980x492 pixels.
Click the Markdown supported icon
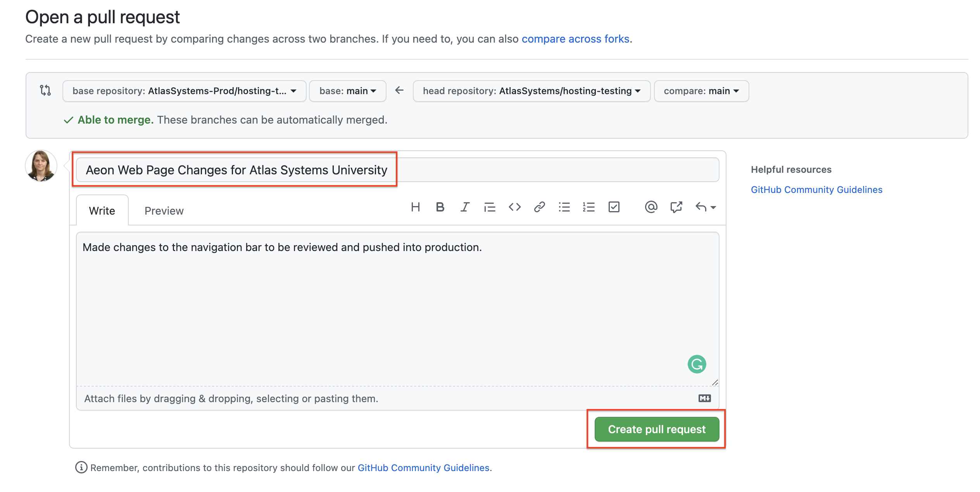(704, 398)
